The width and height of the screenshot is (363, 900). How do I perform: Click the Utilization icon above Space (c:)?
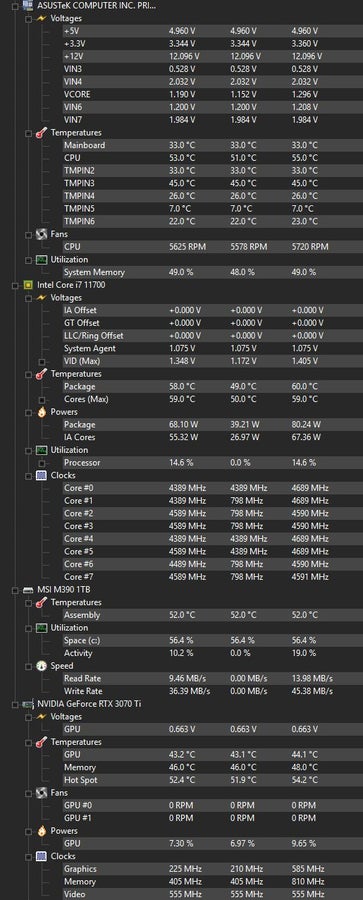pyautogui.click(x=41, y=627)
